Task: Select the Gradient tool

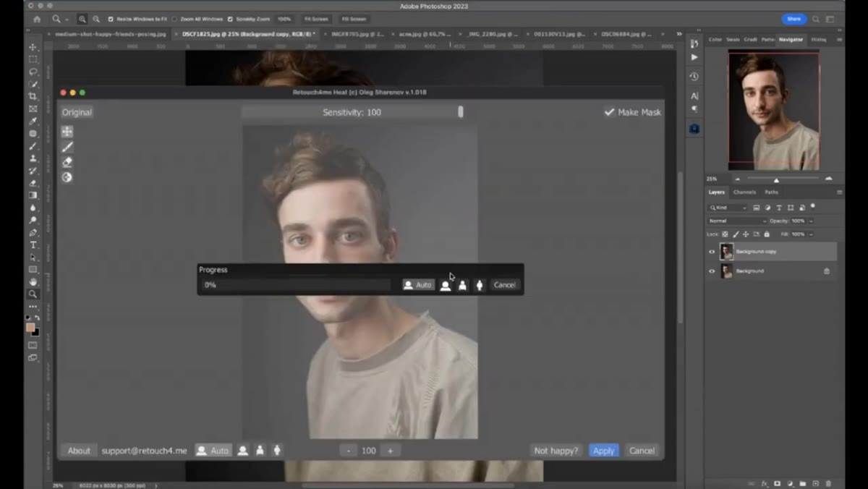Action: coord(33,195)
